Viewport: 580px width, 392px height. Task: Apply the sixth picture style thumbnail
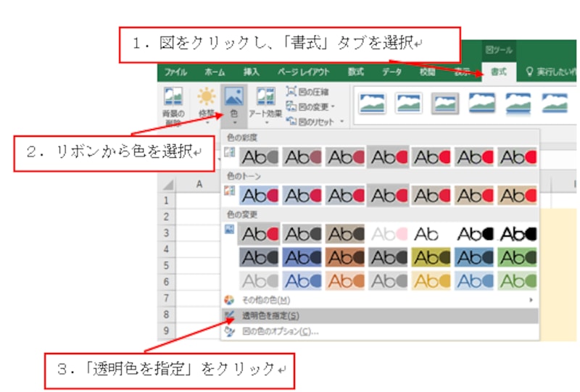tap(555, 103)
